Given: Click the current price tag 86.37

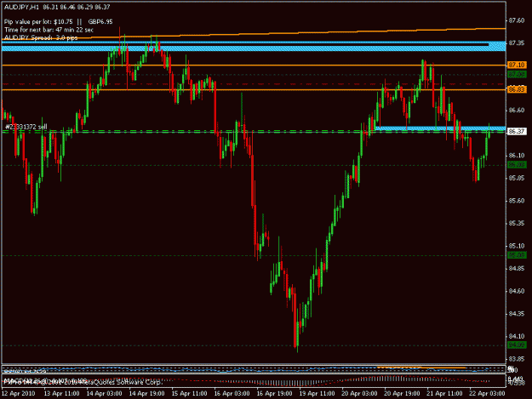Looking at the screenshot, I should click(517, 132).
